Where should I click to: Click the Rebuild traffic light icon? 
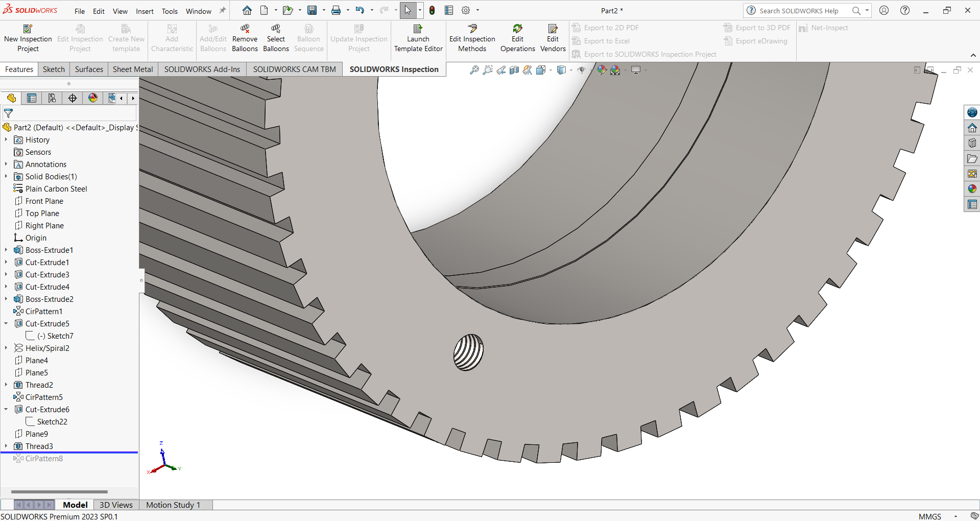tap(432, 10)
